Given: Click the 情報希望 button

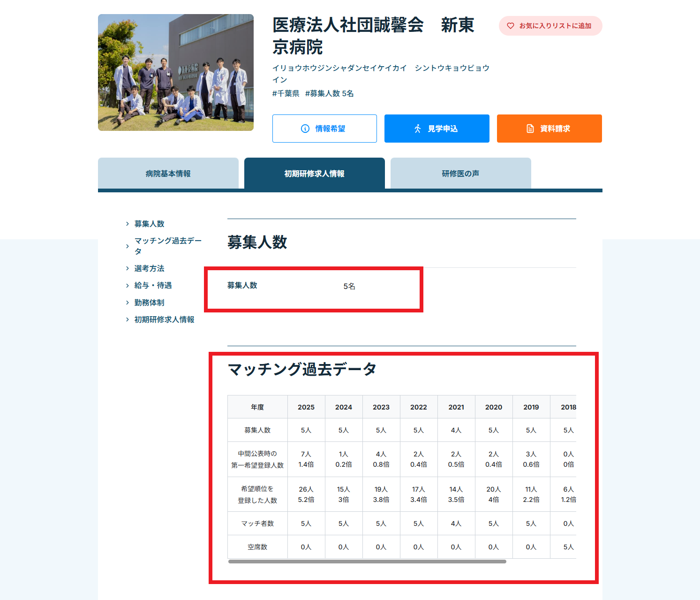Looking at the screenshot, I should point(324,129).
